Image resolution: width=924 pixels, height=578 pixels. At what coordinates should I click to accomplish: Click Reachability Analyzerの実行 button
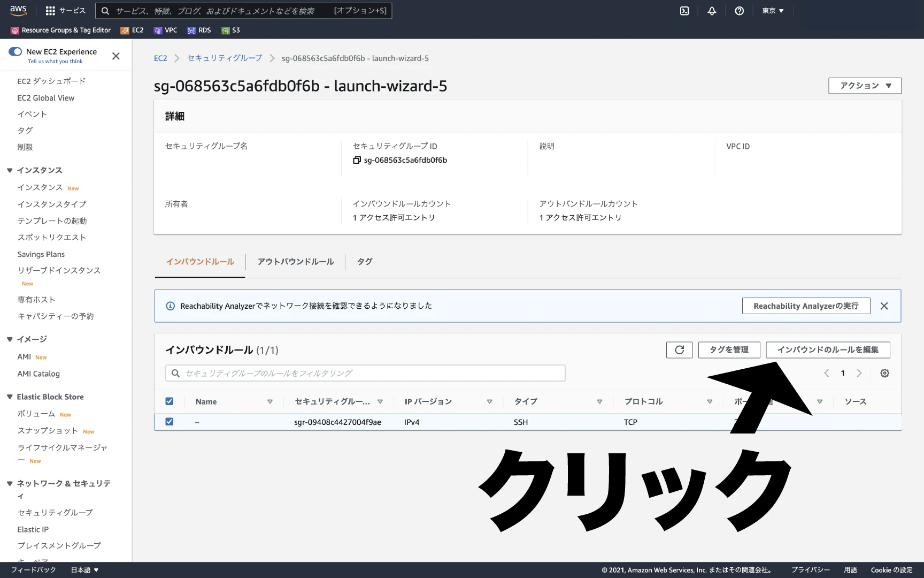pyautogui.click(x=806, y=306)
